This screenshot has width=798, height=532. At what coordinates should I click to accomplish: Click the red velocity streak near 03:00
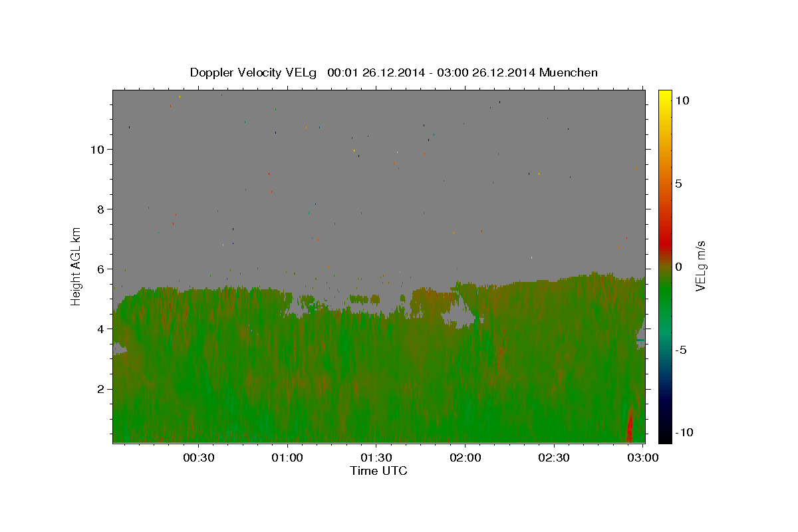coord(630,426)
